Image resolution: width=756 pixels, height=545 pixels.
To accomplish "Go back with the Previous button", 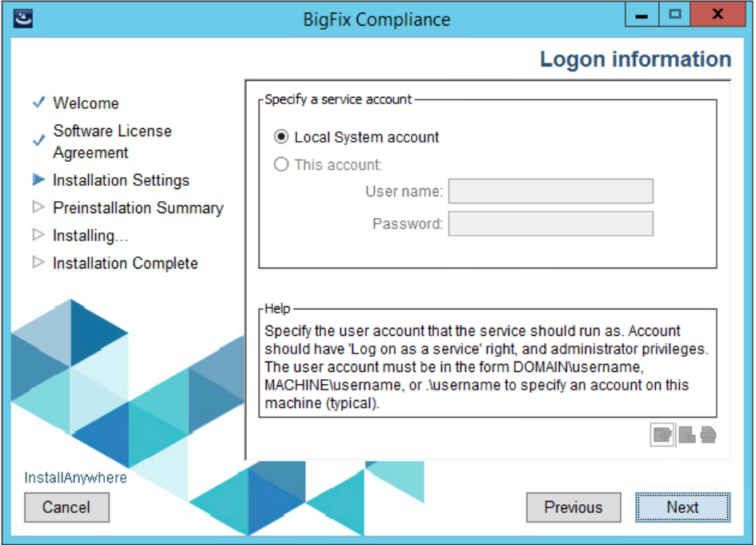I will (x=573, y=507).
